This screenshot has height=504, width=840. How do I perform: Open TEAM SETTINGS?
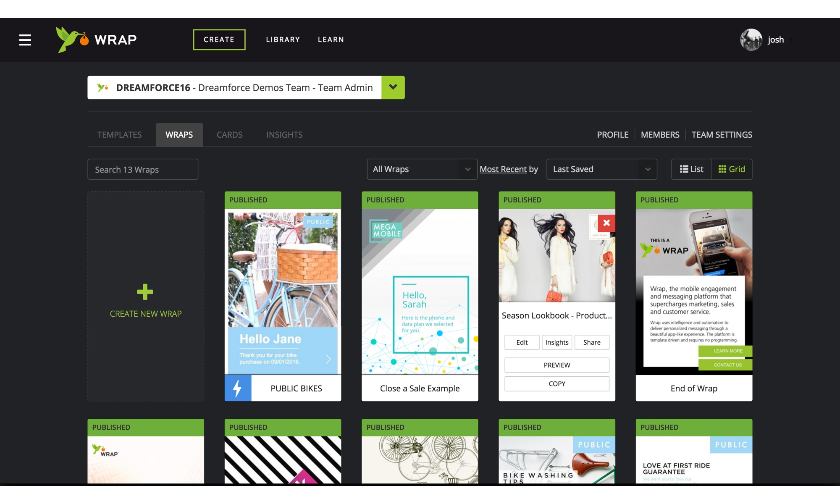pos(722,135)
